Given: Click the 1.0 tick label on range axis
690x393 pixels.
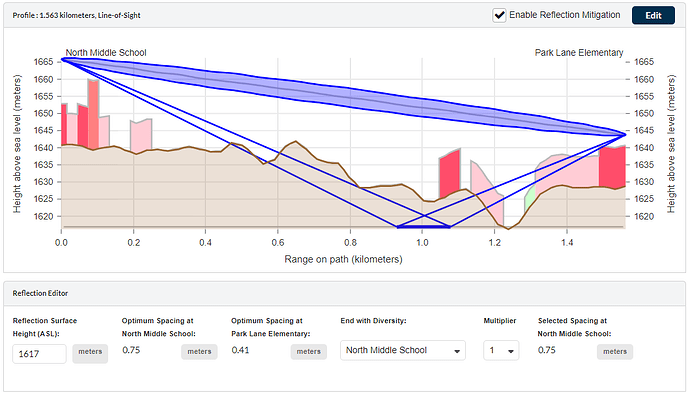Looking at the screenshot, I should 422,242.
